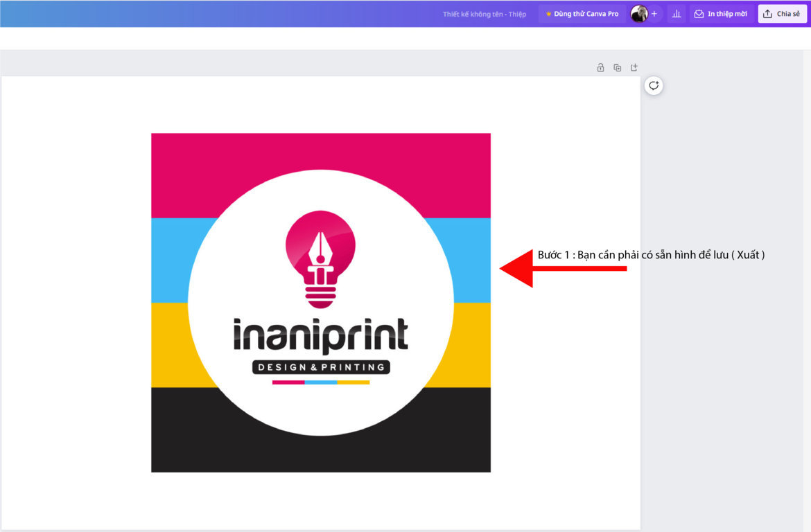Image resolution: width=811 pixels, height=532 pixels.
Task: Lock the page using padlock icon
Action: 600,68
